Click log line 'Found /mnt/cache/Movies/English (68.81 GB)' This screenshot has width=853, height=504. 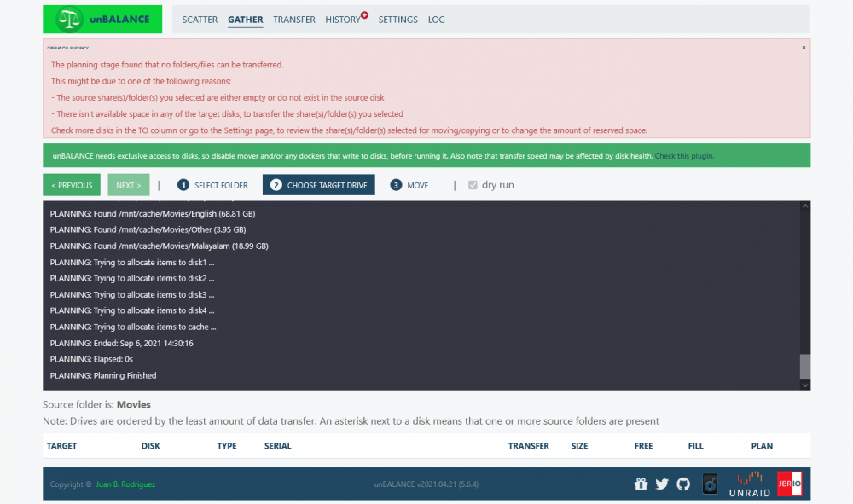tap(153, 214)
